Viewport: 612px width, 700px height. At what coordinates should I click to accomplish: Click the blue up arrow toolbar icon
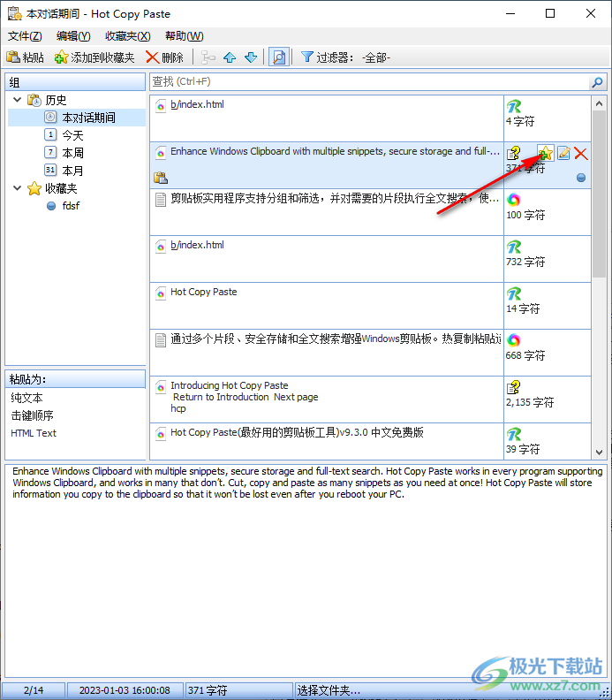[x=230, y=57]
